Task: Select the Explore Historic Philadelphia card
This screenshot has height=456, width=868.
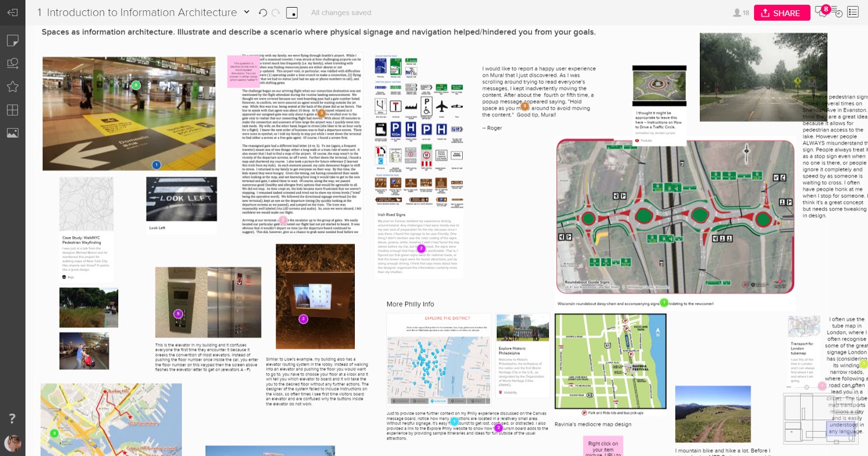Action: click(522, 355)
